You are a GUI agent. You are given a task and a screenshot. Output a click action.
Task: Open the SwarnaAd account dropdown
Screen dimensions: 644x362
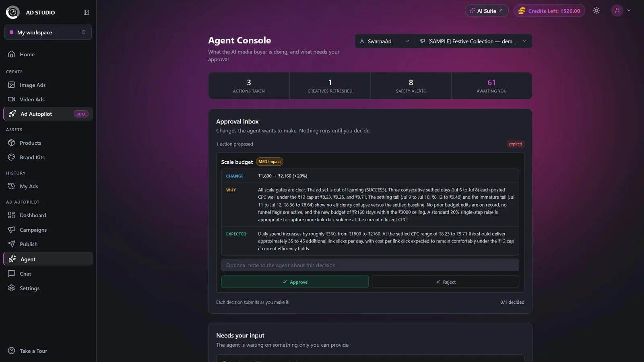pyautogui.click(x=384, y=41)
